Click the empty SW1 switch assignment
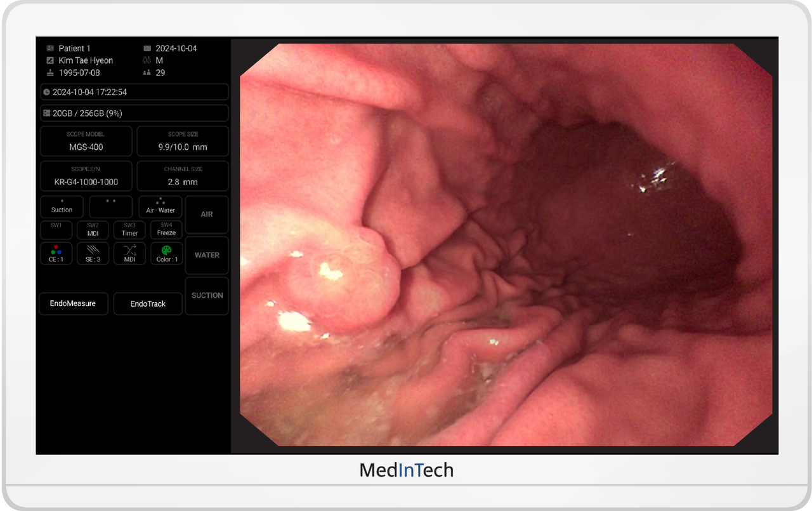The height and width of the screenshot is (511, 812). (56, 229)
